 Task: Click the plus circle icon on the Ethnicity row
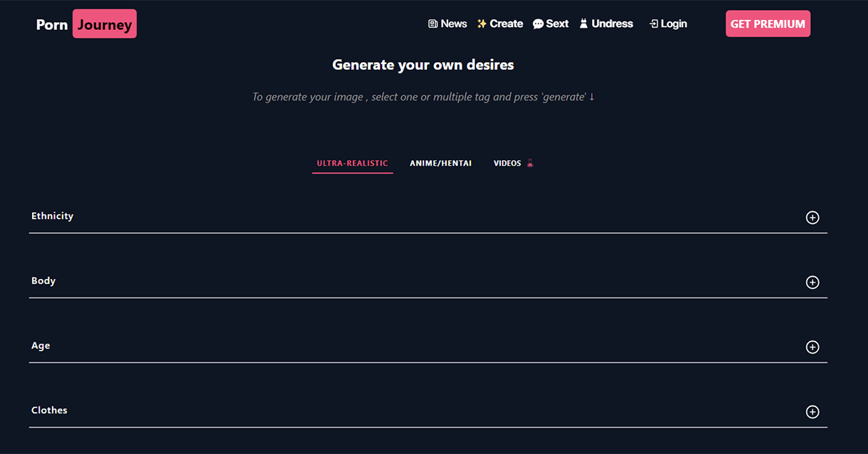(x=812, y=218)
